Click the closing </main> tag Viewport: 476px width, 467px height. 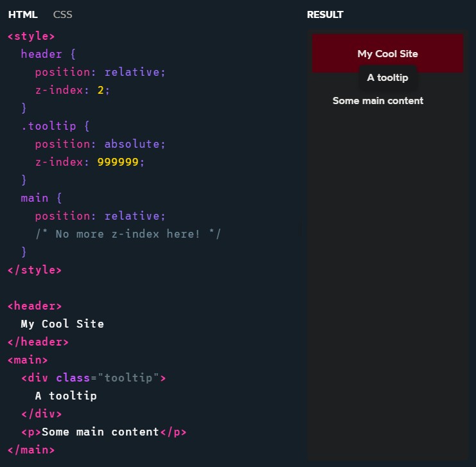point(31,450)
